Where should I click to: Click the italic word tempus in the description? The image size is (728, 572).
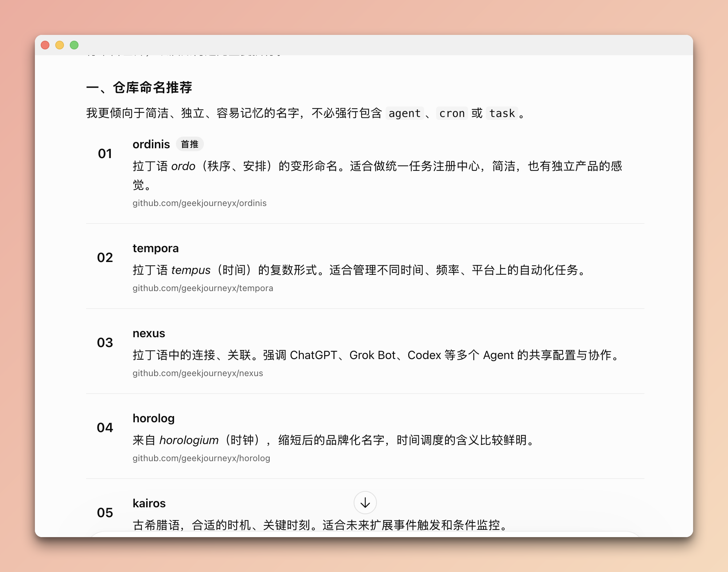[191, 270]
